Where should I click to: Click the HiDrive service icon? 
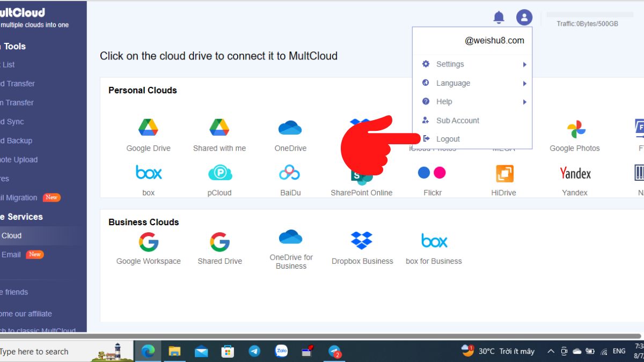503,173
